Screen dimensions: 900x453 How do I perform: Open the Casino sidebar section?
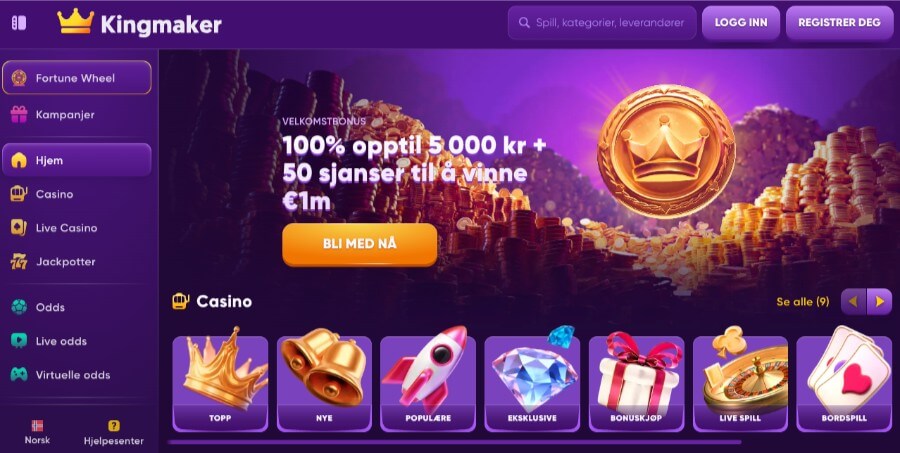(x=76, y=194)
